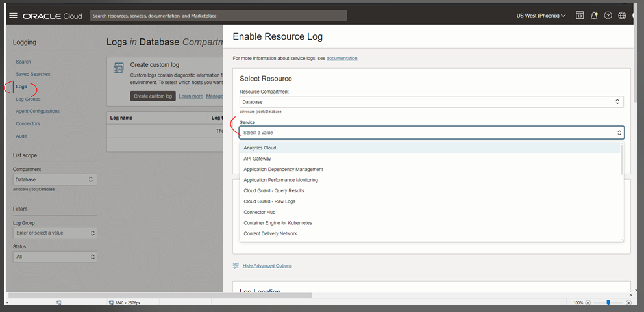The image size is (644, 312).
Task: Click the zoom in plus icon
Action: pyautogui.click(x=628, y=303)
